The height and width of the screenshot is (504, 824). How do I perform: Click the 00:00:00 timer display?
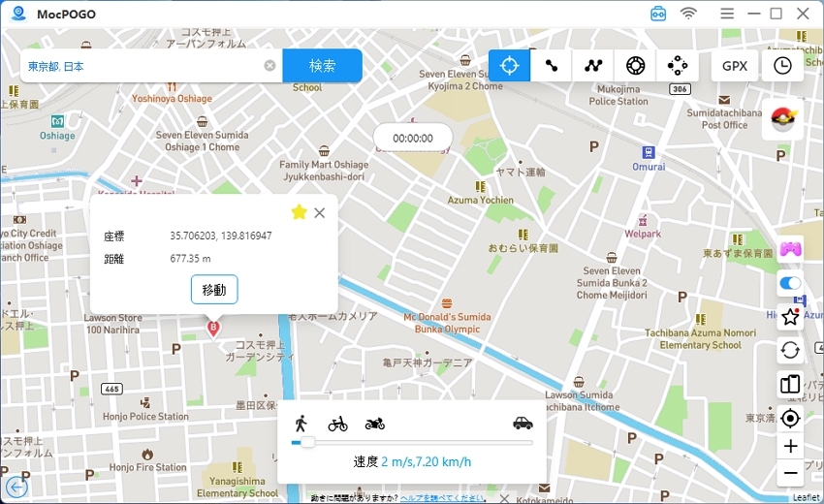point(413,139)
